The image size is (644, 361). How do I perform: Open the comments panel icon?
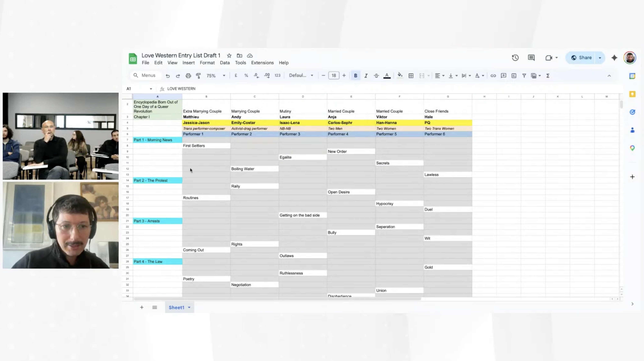point(531,58)
